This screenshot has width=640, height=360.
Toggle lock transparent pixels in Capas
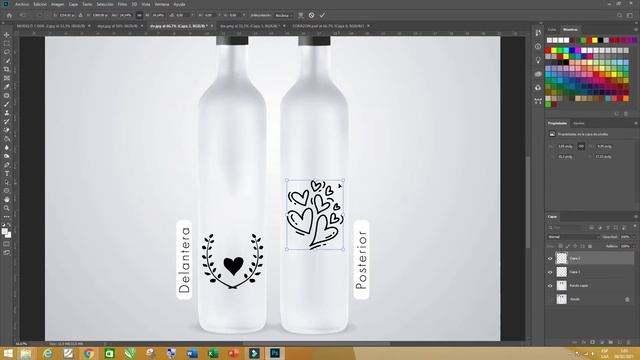[560, 246]
